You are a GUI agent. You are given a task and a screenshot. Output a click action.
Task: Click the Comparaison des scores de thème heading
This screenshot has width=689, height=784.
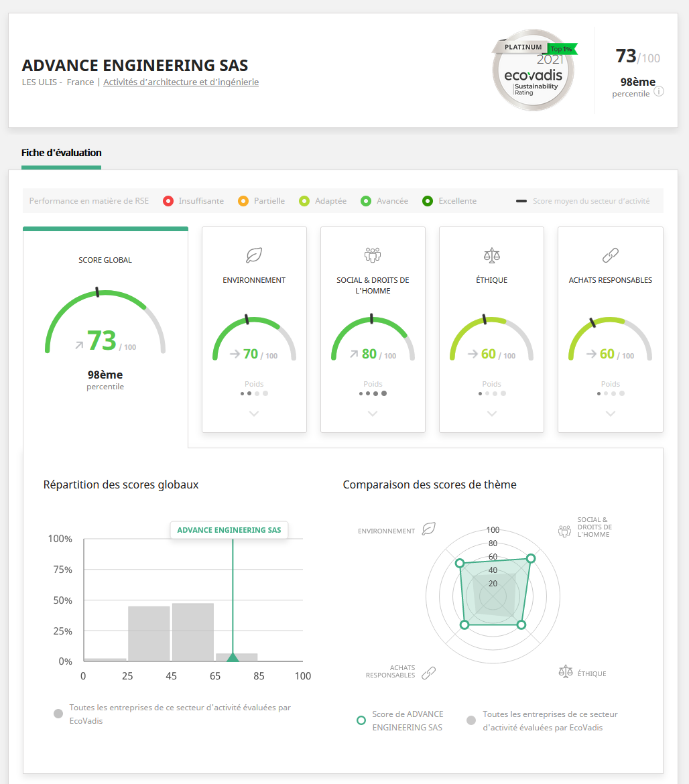430,484
